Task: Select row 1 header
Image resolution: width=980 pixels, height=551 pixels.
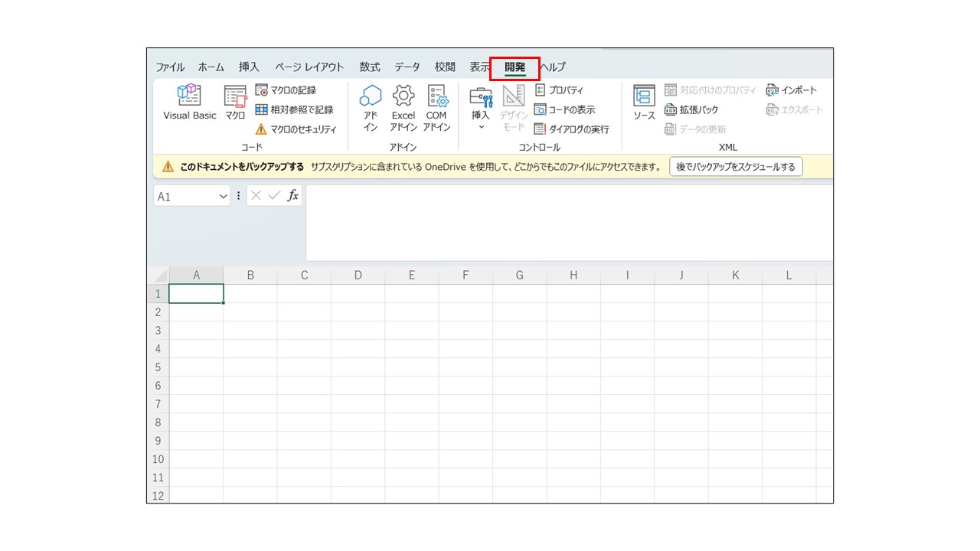Action: tap(158, 294)
